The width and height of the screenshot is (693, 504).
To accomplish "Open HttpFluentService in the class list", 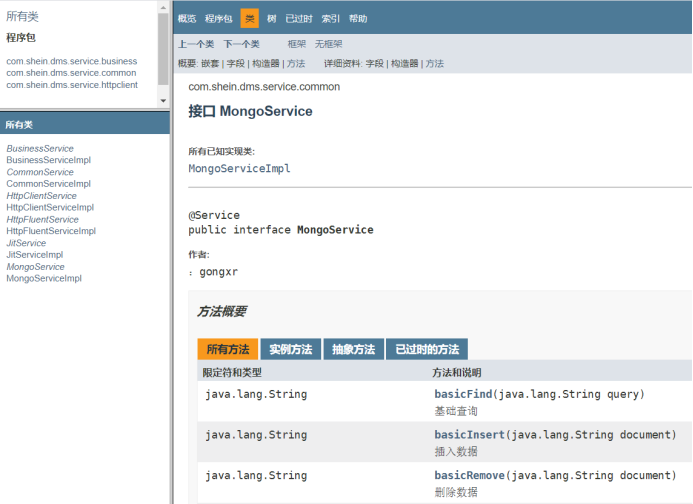I will 42,219.
